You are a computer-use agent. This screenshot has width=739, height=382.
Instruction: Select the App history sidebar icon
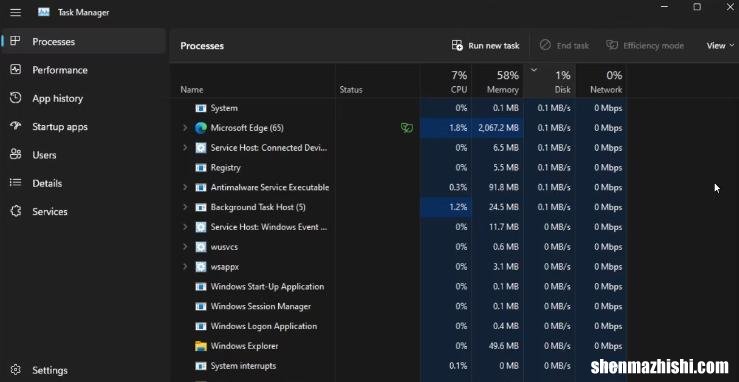16,98
